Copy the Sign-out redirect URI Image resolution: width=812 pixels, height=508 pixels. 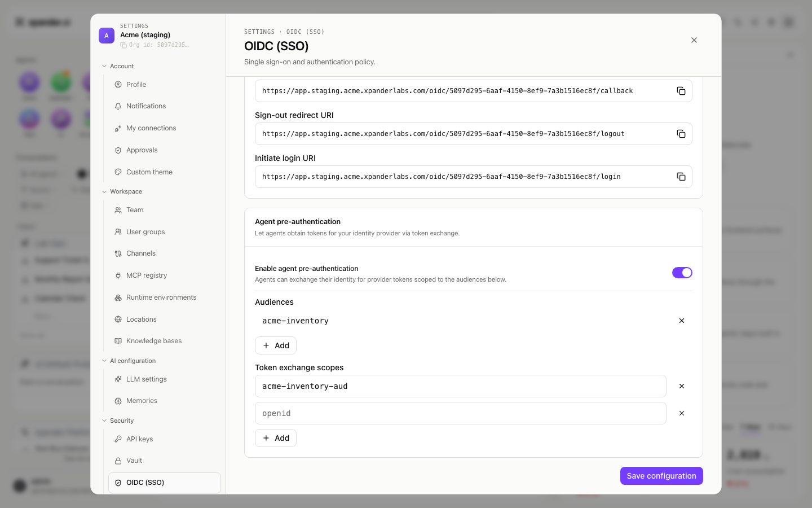click(681, 134)
